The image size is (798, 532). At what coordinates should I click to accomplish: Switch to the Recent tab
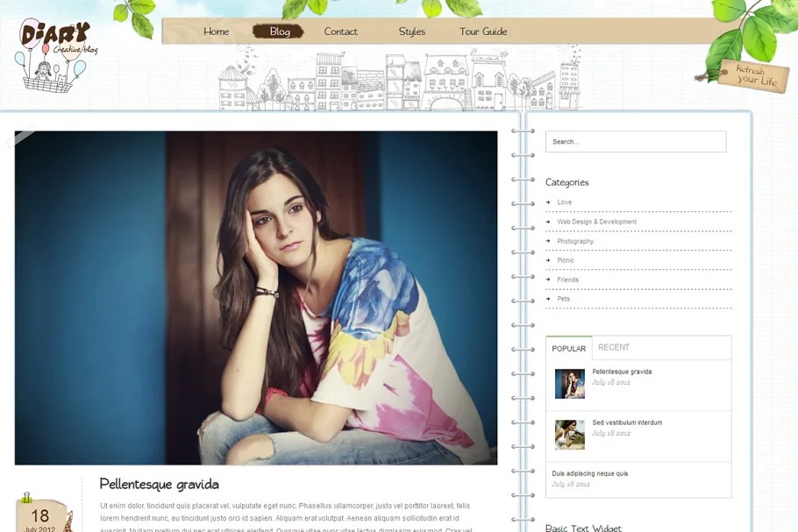(x=614, y=348)
